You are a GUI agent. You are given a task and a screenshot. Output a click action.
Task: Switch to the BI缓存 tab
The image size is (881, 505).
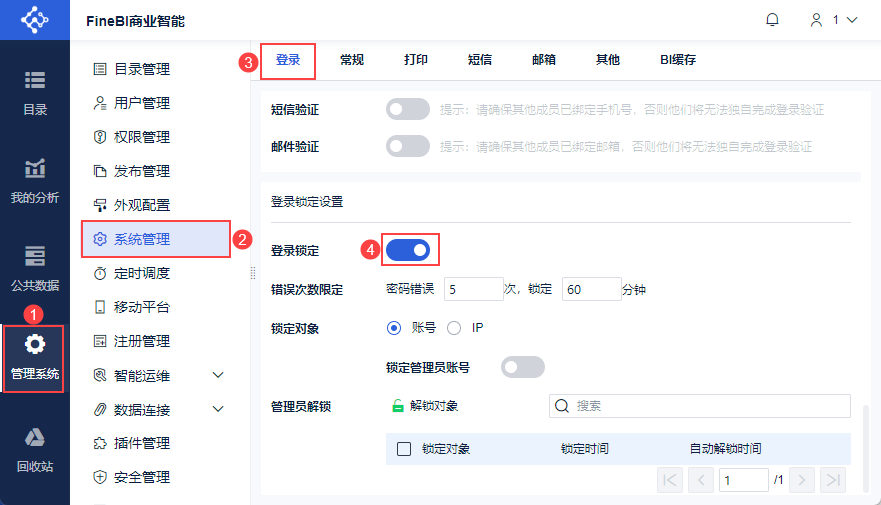[677, 60]
